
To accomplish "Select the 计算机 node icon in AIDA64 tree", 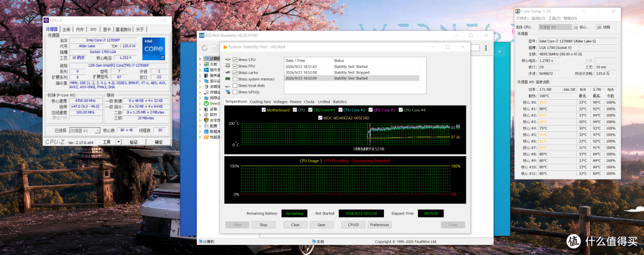I will (206, 59).
